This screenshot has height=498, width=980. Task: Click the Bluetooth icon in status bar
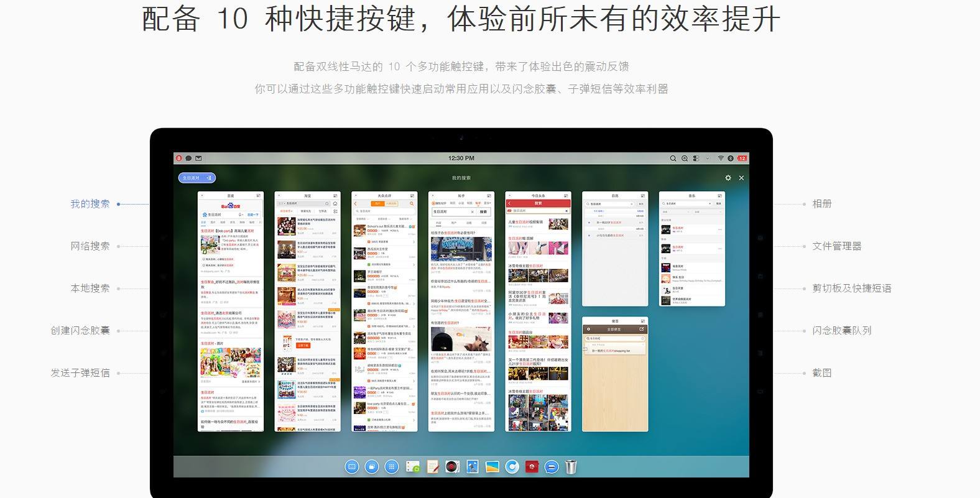click(x=731, y=158)
